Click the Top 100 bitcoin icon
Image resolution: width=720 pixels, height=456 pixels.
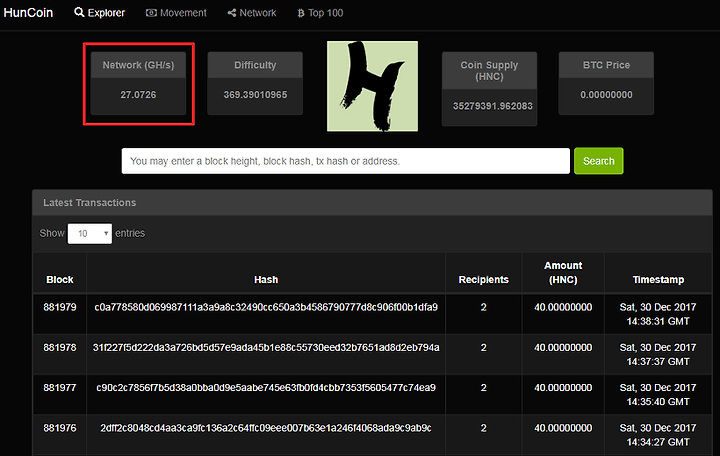301,13
